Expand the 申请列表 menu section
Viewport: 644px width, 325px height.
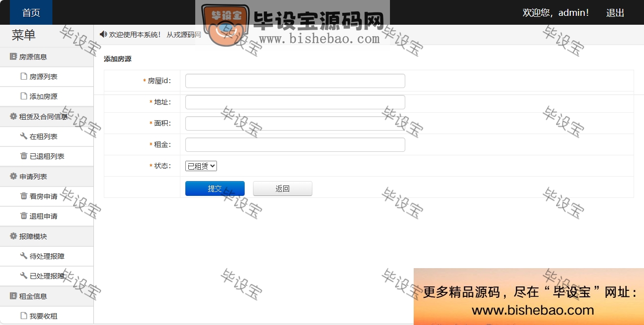pyautogui.click(x=46, y=177)
